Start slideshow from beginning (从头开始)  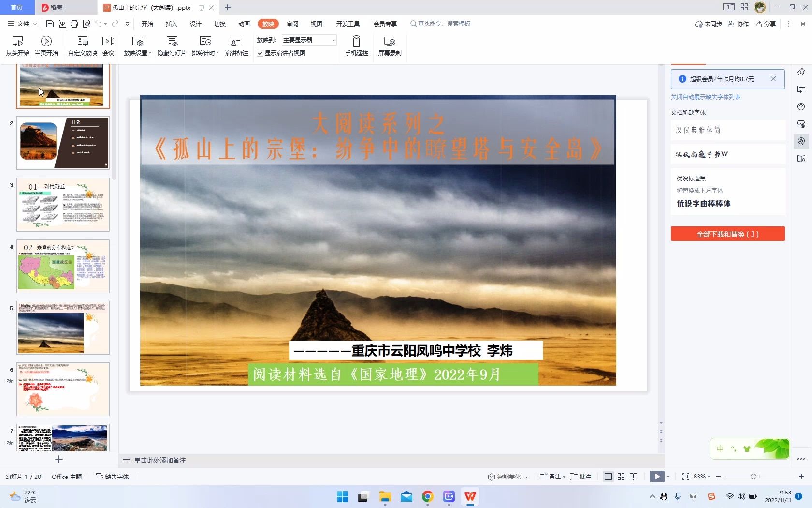(17, 46)
